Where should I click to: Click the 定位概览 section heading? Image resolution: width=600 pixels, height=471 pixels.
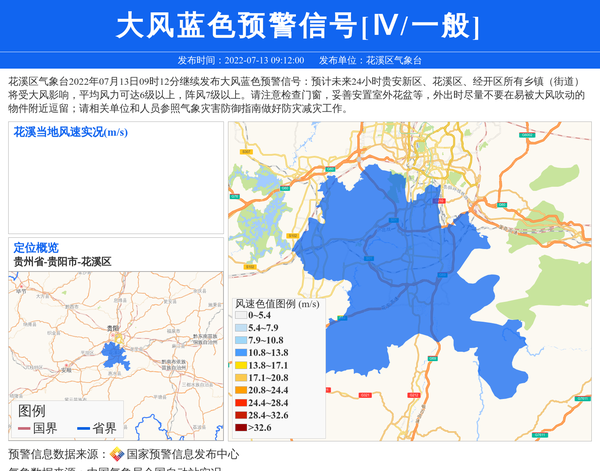click(36, 248)
